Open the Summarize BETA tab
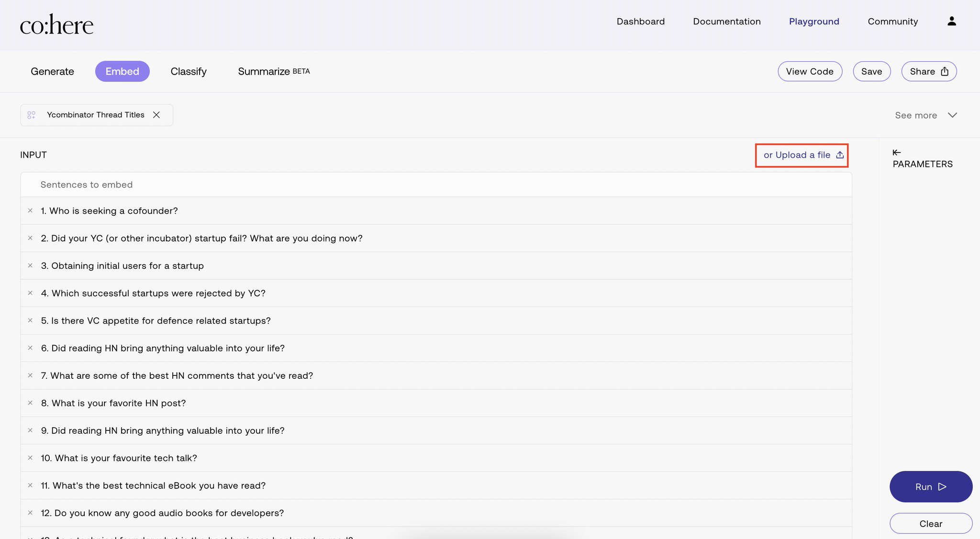The width and height of the screenshot is (980, 539). coord(274,71)
